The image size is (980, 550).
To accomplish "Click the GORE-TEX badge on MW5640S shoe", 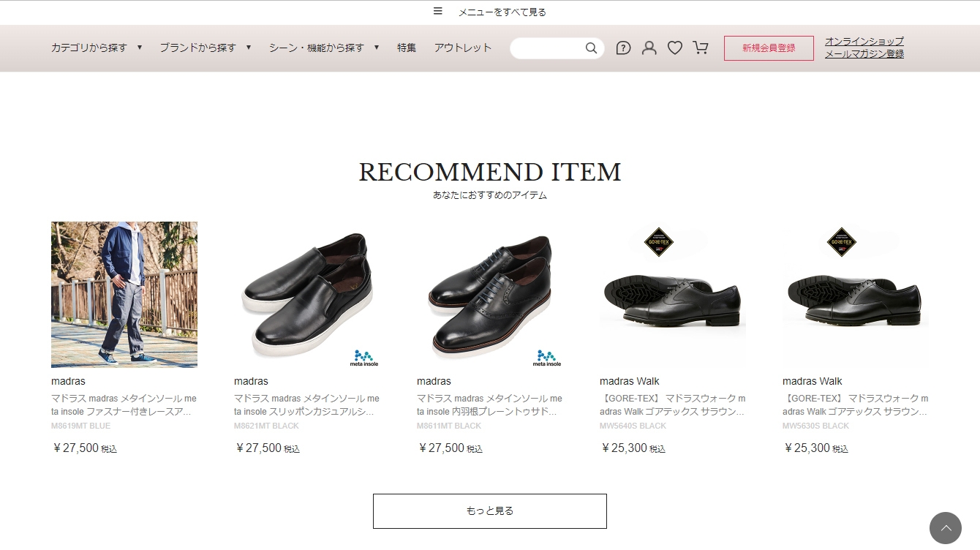I will [x=659, y=242].
